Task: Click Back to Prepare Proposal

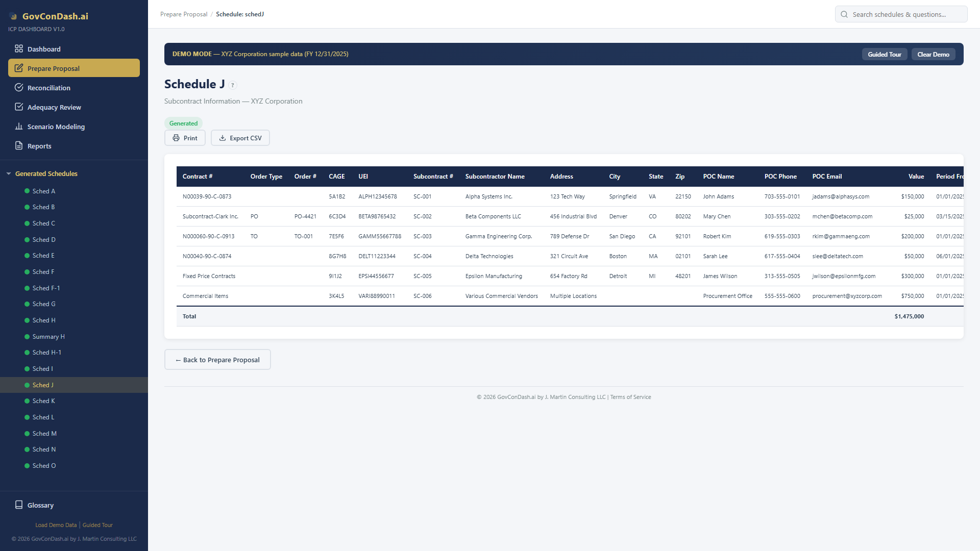Action: tap(217, 360)
